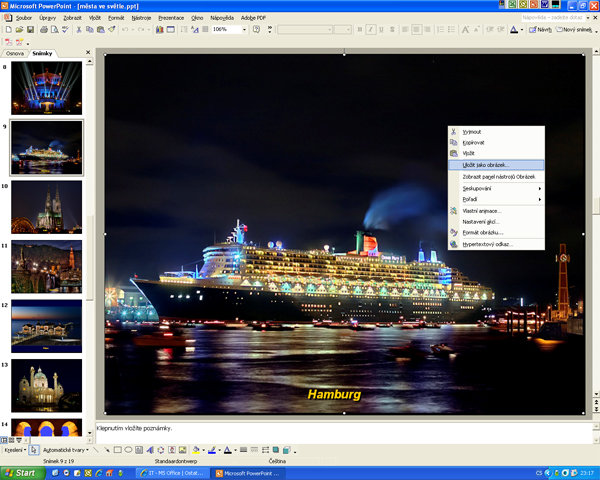Click the Formát obrázku icon in context menu
Viewport: 600px width, 480px height.
[x=454, y=232]
